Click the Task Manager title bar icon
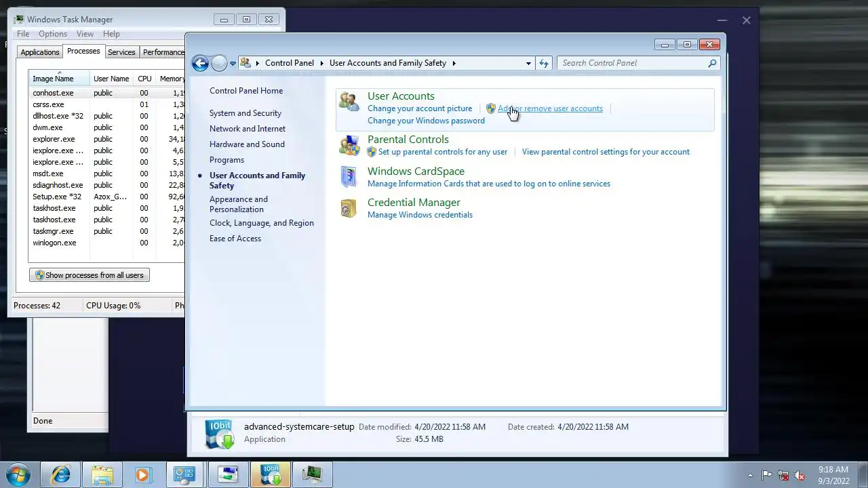This screenshot has width=868, height=488. click(19, 20)
